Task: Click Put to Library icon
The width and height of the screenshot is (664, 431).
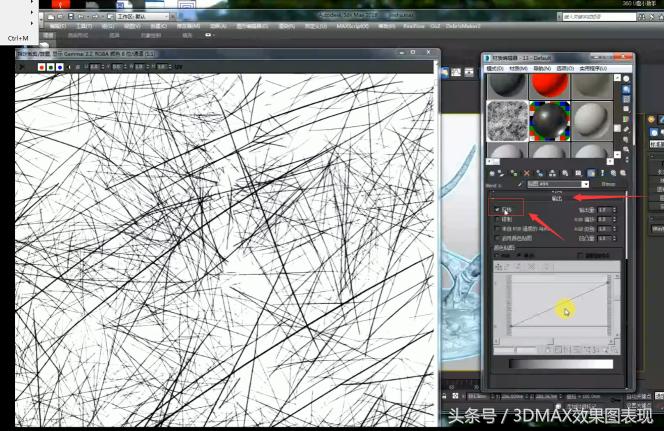Action: tap(565, 173)
